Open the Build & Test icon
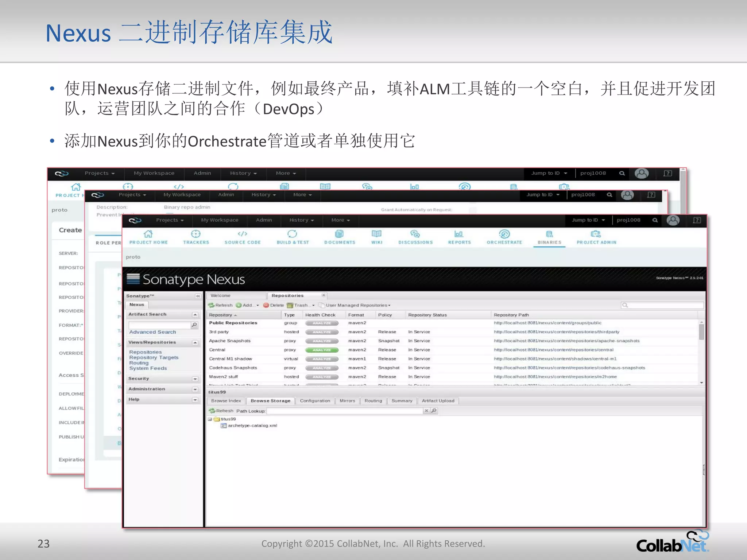 (x=293, y=234)
